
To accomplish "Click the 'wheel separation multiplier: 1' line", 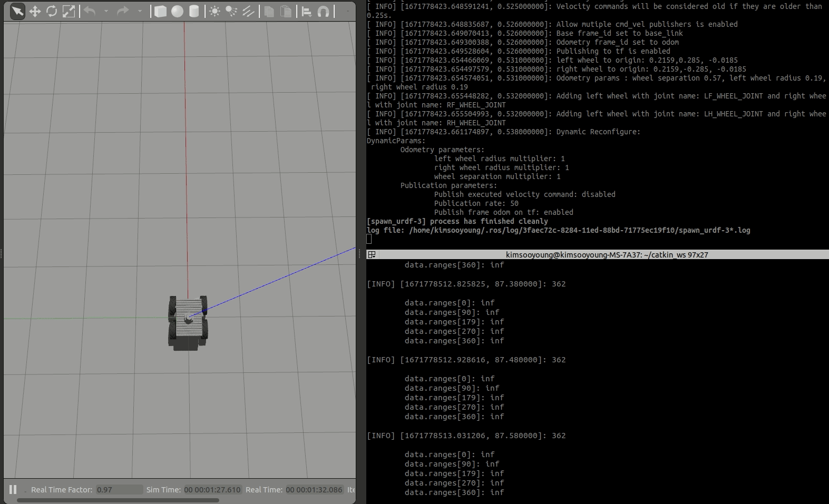I will (498, 176).
